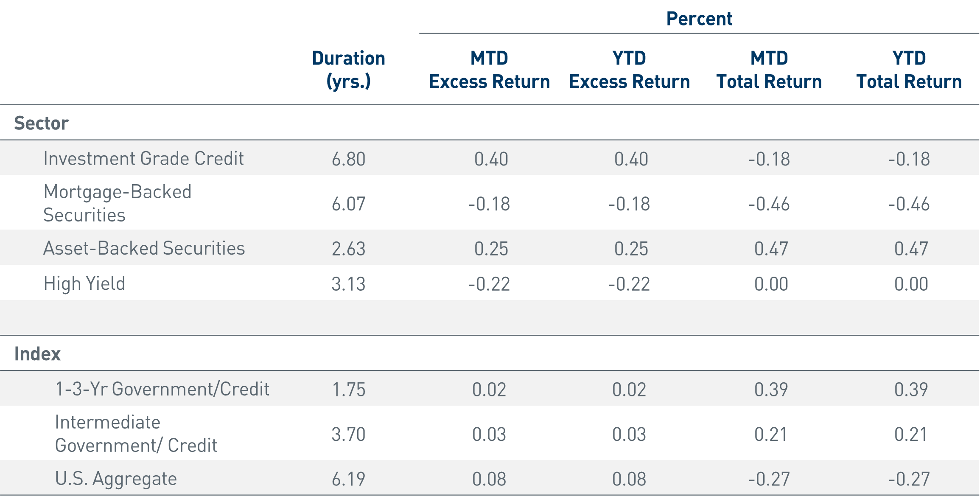Image resolution: width=980 pixels, height=502 pixels.
Task: Click the MTD Total Return header
Action: pyautogui.click(x=769, y=70)
